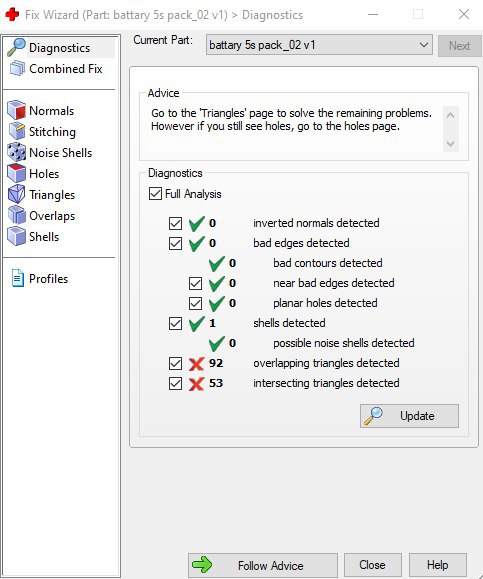The width and height of the screenshot is (483, 579).
Task: Open the Overlaps page label
Action: click(52, 216)
